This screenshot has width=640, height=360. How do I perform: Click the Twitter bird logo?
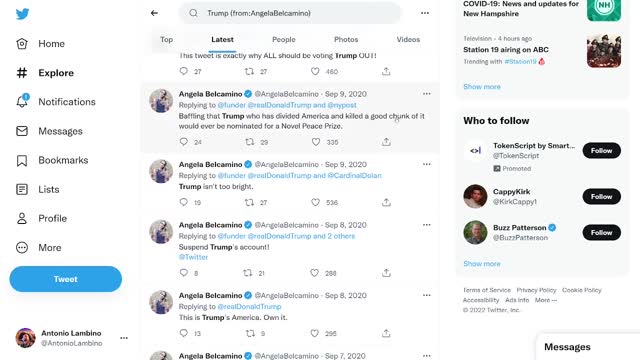coord(22,14)
